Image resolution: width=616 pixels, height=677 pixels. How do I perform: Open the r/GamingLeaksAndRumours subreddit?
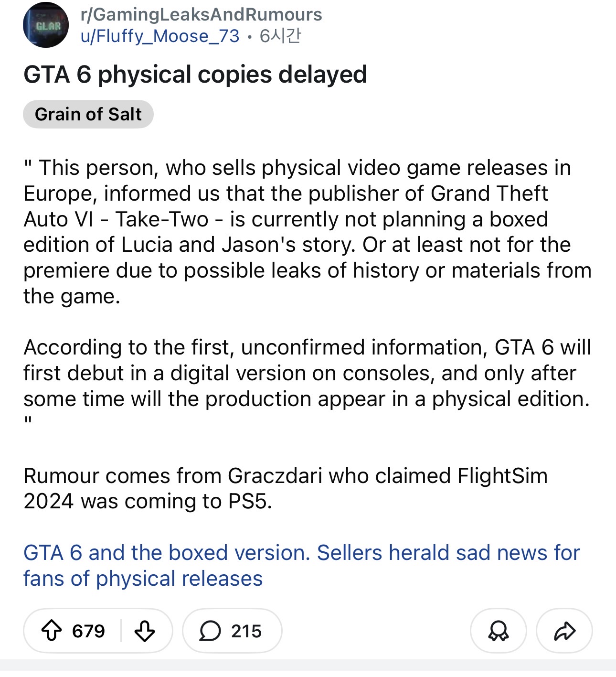(x=201, y=15)
